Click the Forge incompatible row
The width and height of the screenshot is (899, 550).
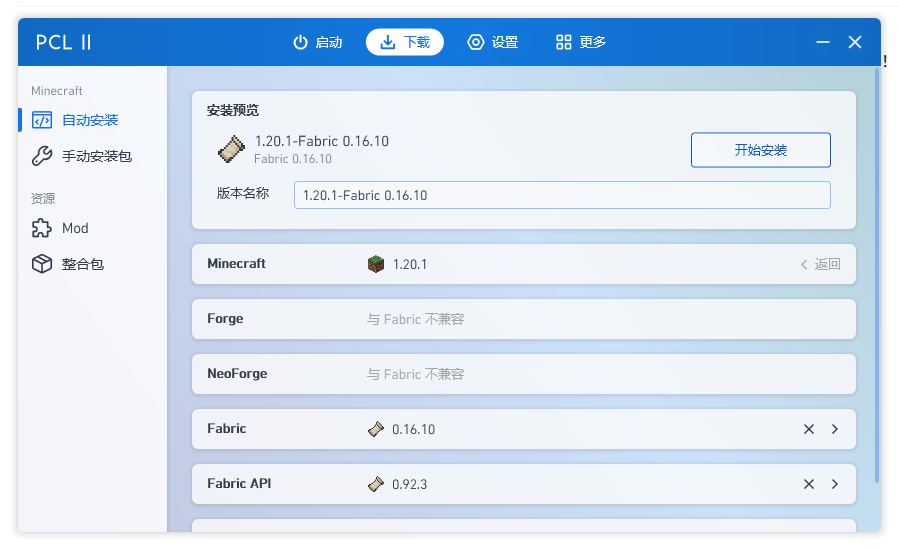pos(523,319)
